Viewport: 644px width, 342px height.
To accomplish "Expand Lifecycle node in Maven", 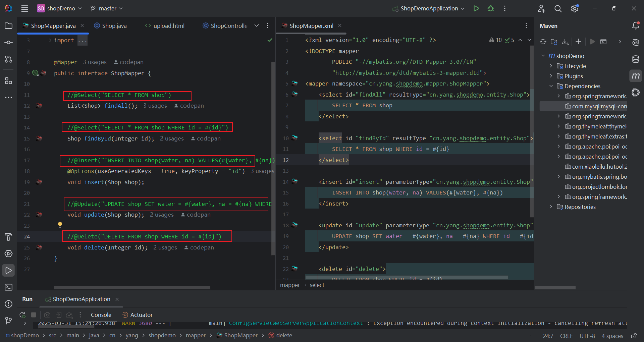I will pyautogui.click(x=551, y=66).
